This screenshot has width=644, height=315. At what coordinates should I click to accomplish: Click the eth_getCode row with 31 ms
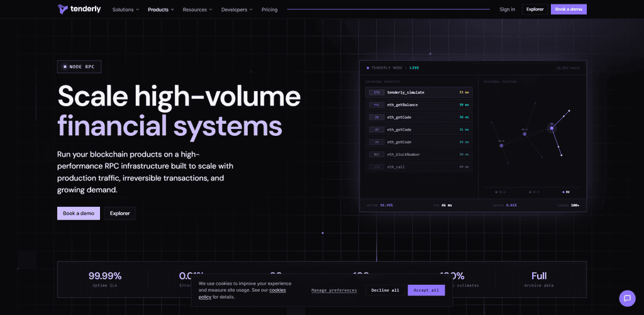coord(419,130)
